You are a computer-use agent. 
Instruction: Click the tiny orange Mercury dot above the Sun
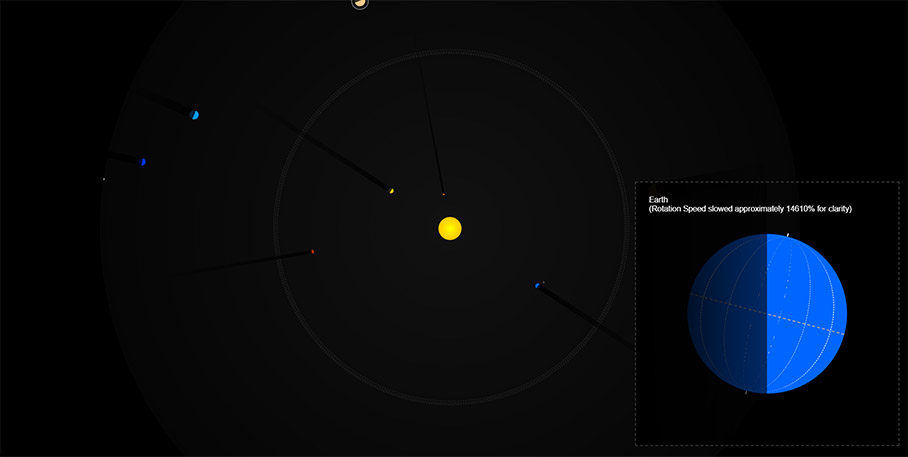point(443,194)
